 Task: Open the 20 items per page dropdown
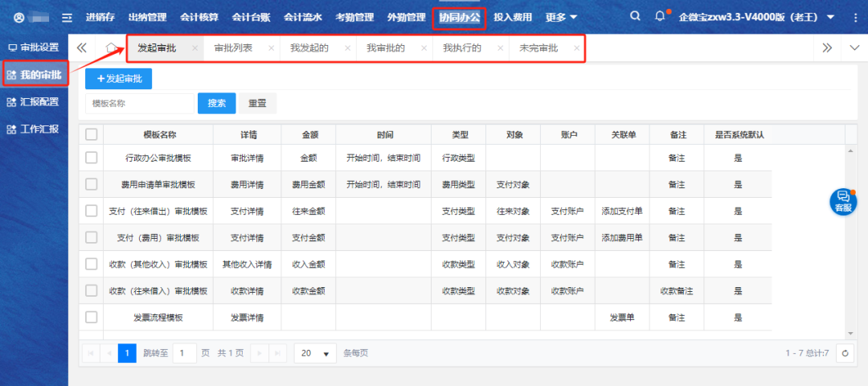[315, 353]
